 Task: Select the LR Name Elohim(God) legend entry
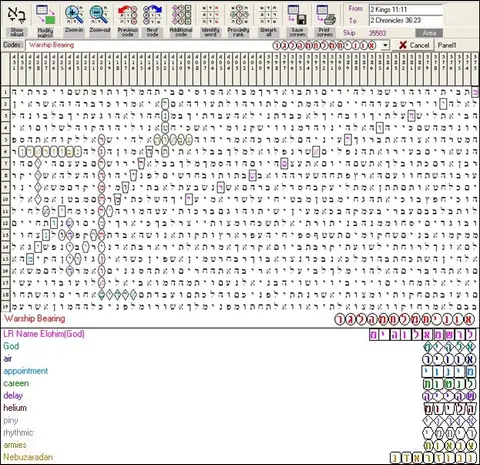point(44,334)
